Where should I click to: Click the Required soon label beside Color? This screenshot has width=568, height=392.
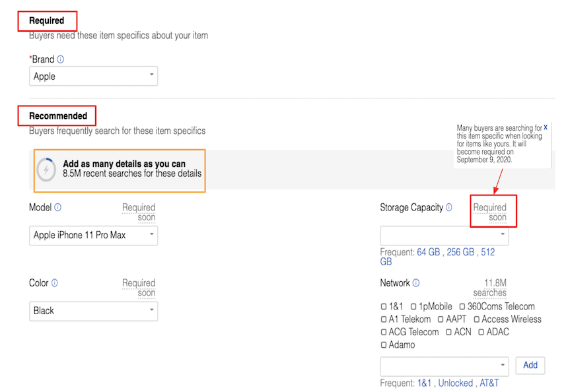tap(139, 288)
